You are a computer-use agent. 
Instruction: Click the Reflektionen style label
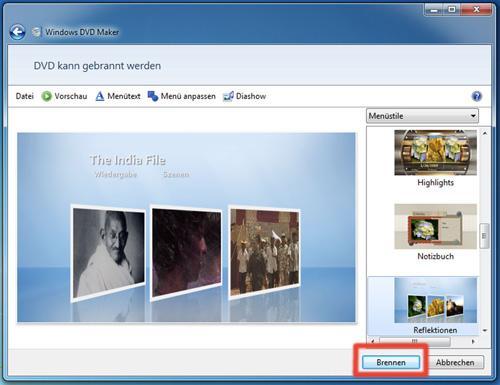click(x=435, y=330)
